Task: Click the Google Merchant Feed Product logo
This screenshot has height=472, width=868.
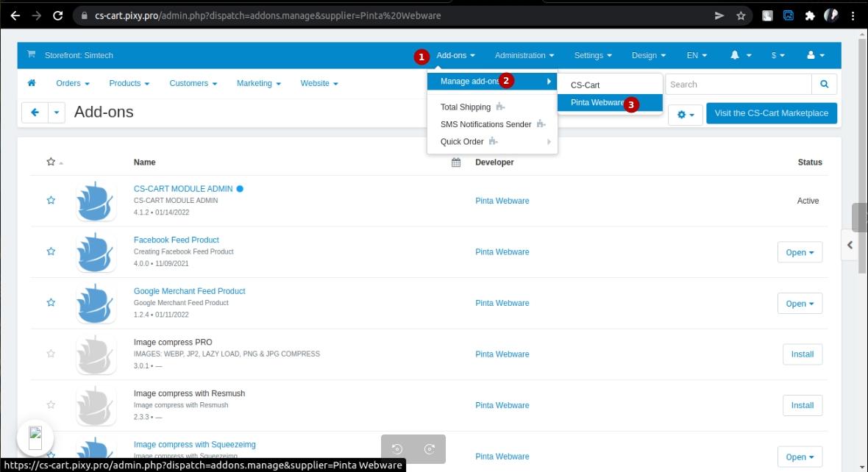Action: coord(95,303)
